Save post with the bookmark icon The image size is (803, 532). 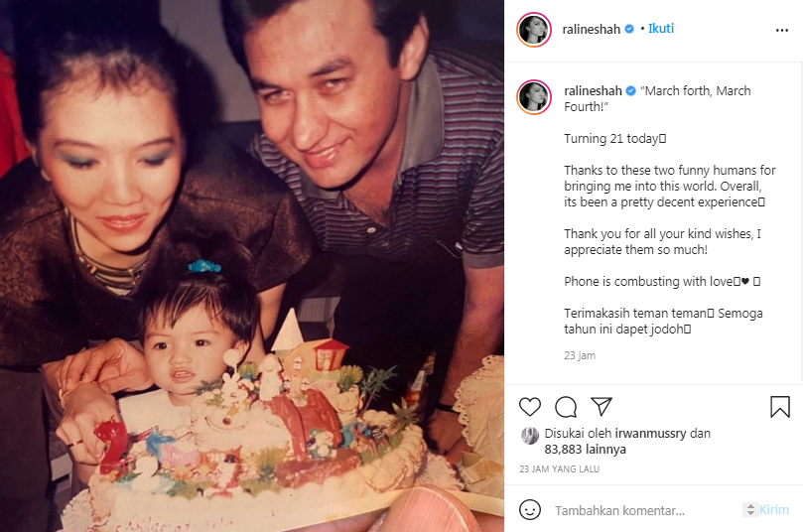coord(780,407)
